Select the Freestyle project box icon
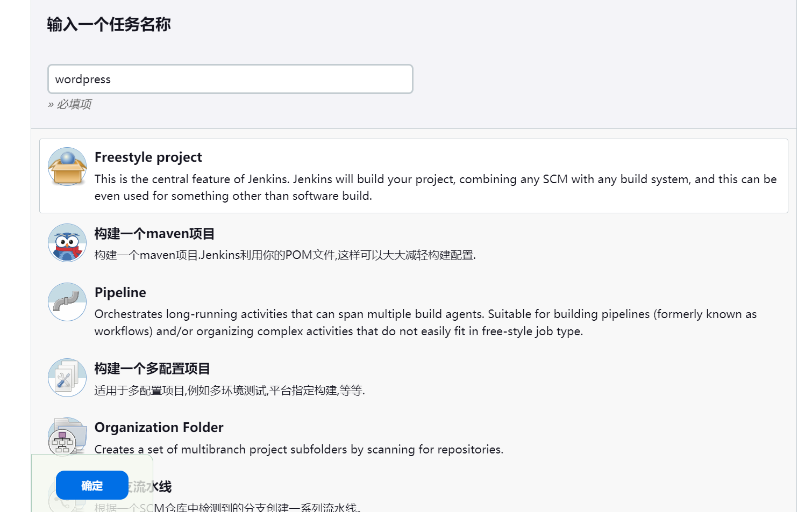The height and width of the screenshot is (512, 812). point(67,167)
